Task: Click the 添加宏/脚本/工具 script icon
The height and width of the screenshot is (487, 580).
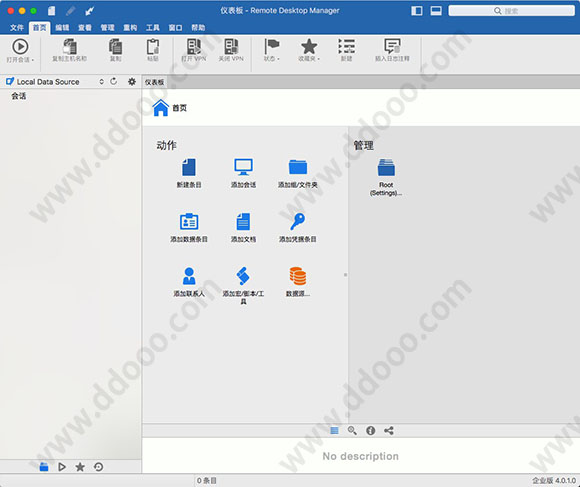Action: click(243, 276)
